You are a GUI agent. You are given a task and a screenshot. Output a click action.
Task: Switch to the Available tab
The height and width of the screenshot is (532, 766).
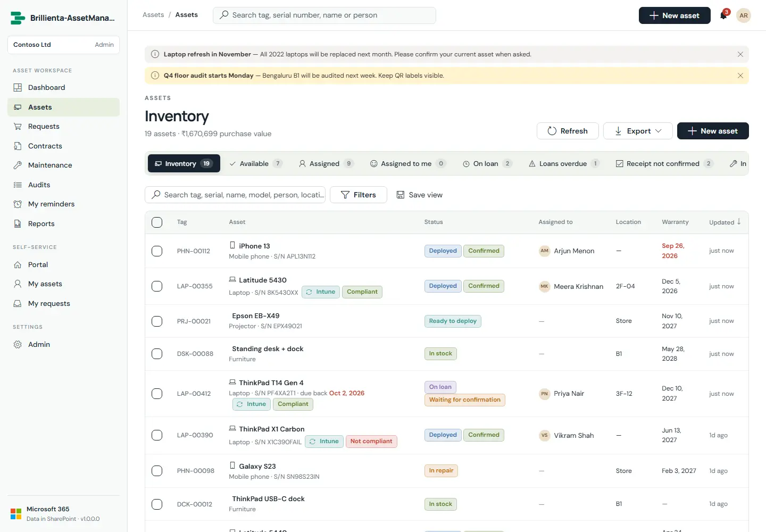pyautogui.click(x=256, y=164)
